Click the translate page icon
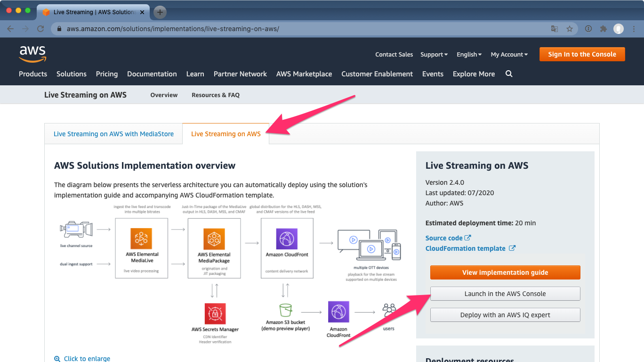Image resolution: width=644 pixels, height=362 pixels. coord(555,29)
